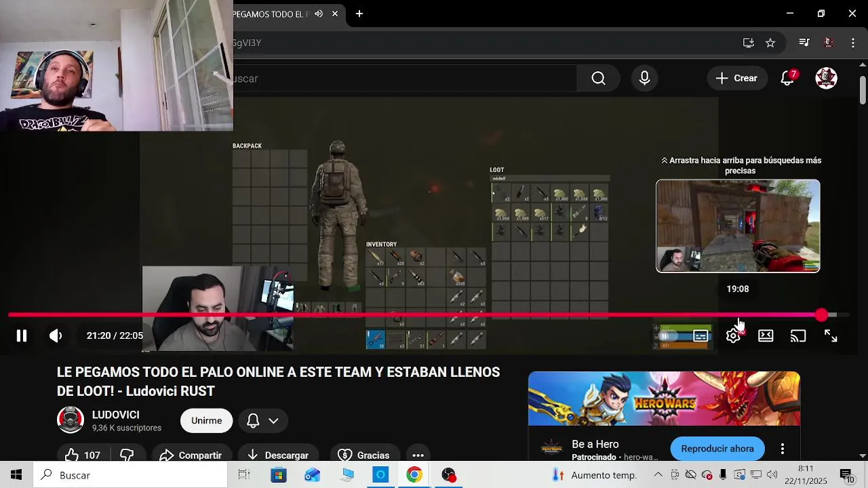Viewport: 868px width, 488px height.
Task: Click the Windows taskbar Buscar box
Action: (x=130, y=475)
